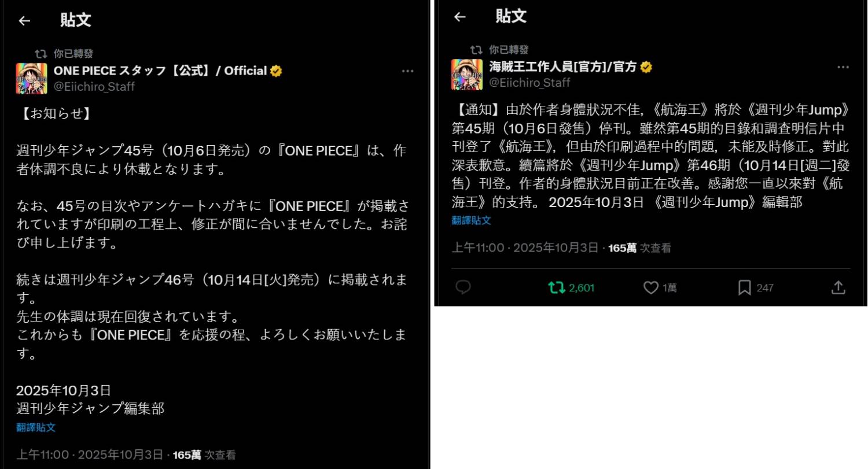Click the verified badge on the right post
This screenshot has width=868, height=469.
646,67
